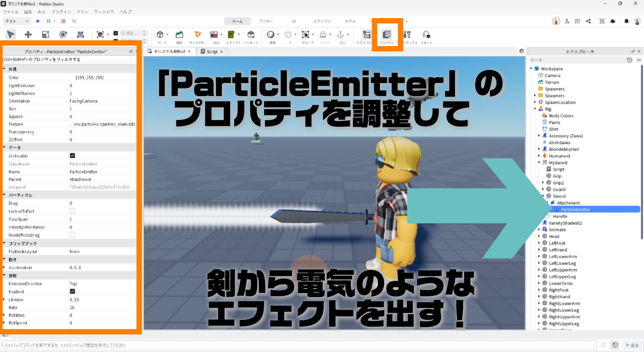
Task: Select Handle in the Explorer tree
Action: pyautogui.click(x=560, y=216)
